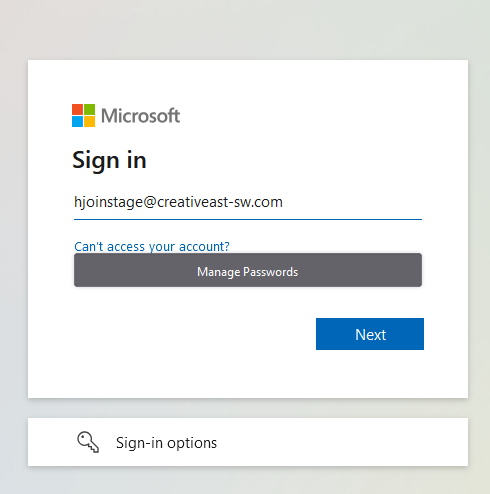
Task: Click the key icon beside Sign-in options
Action: 88,442
